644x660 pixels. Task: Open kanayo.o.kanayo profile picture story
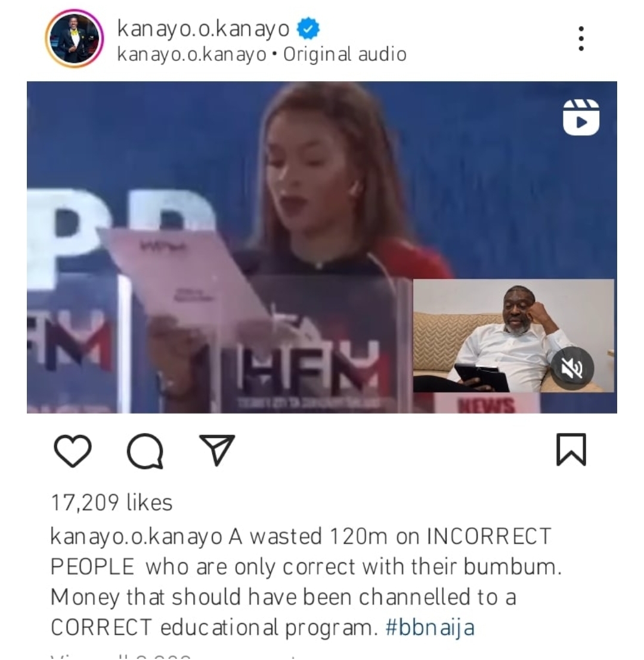(x=75, y=38)
